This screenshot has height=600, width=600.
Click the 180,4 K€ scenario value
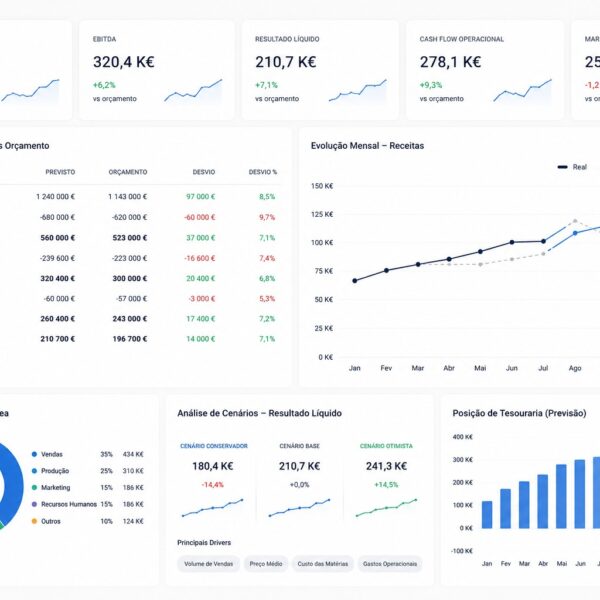(x=213, y=466)
